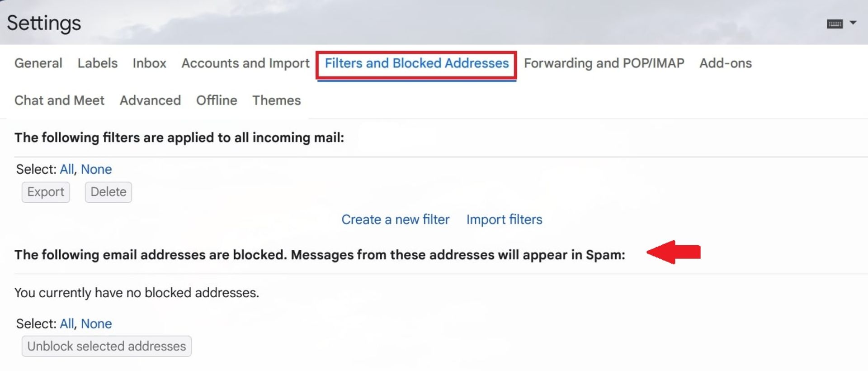Click the Unblock selected addresses button
Screen dimensions: 868x371
(107, 346)
